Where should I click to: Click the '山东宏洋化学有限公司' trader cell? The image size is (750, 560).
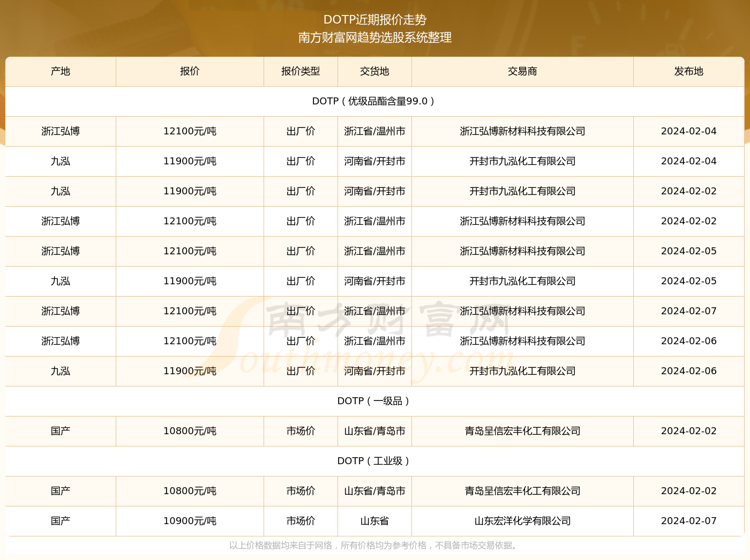522,521
